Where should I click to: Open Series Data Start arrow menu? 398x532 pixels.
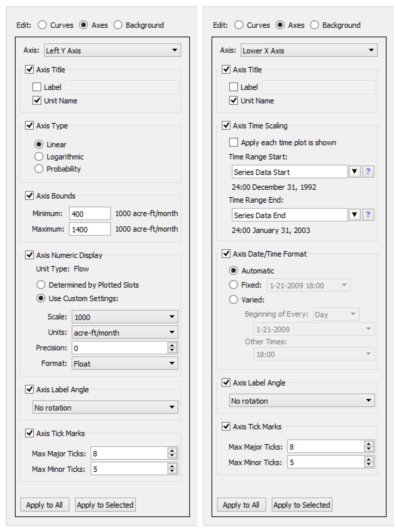click(354, 171)
